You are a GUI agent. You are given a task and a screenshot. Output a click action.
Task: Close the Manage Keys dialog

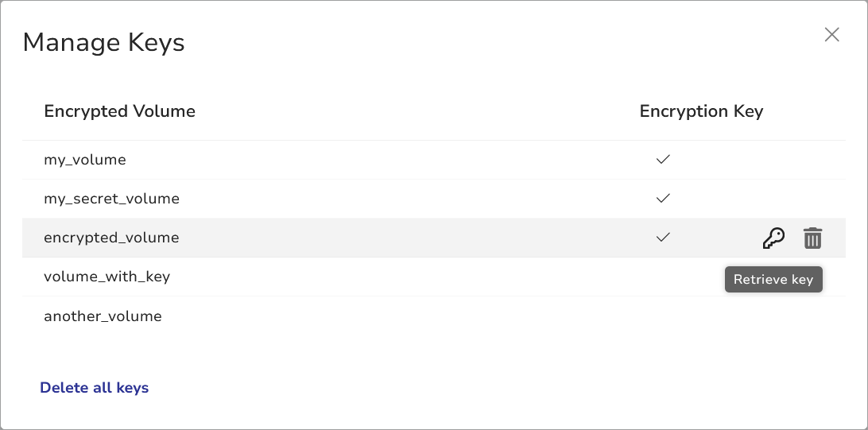click(x=831, y=35)
